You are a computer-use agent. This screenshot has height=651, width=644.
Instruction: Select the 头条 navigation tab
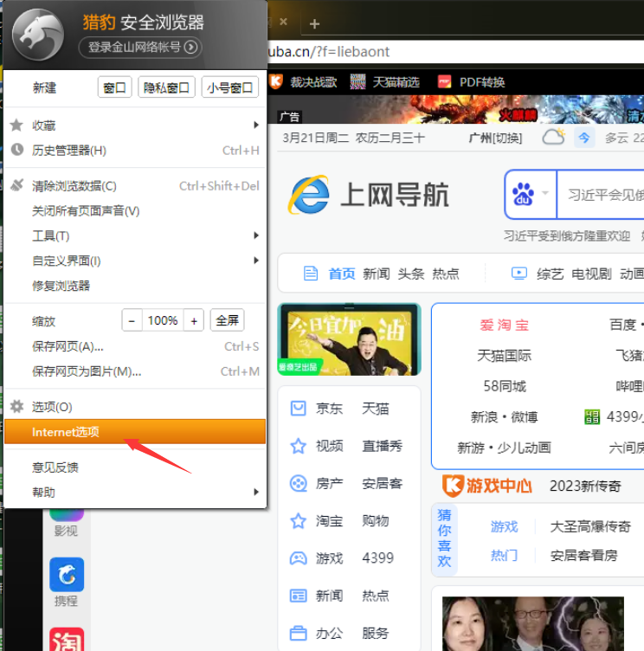[411, 274]
